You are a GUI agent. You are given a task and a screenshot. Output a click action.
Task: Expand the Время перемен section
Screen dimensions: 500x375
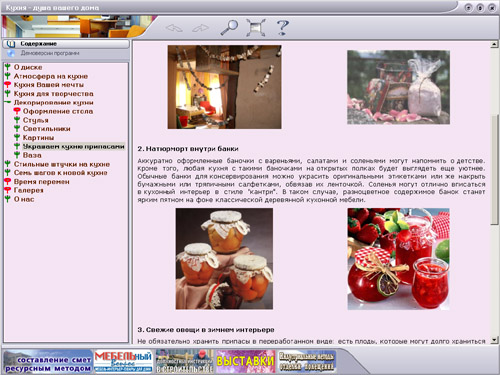click(8, 182)
